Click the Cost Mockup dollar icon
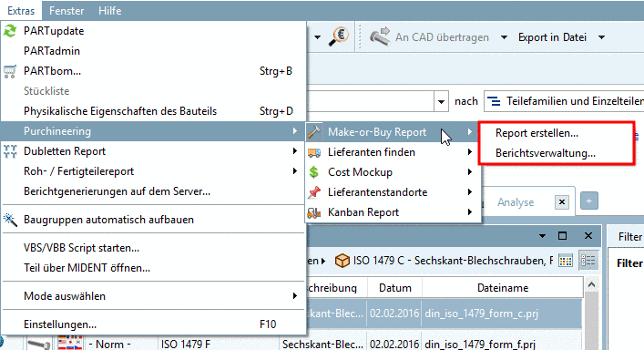 (x=314, y=172)
